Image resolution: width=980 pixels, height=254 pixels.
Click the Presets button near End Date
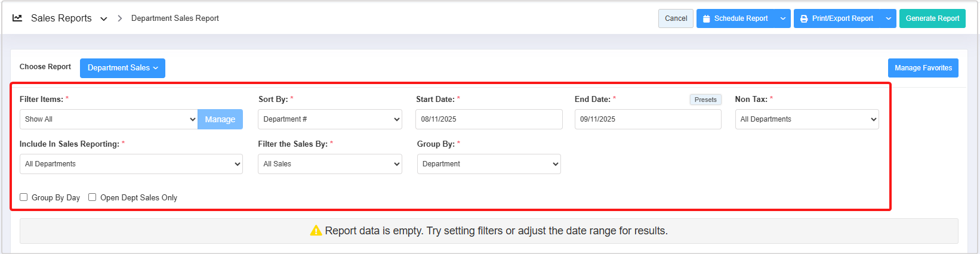705,100
